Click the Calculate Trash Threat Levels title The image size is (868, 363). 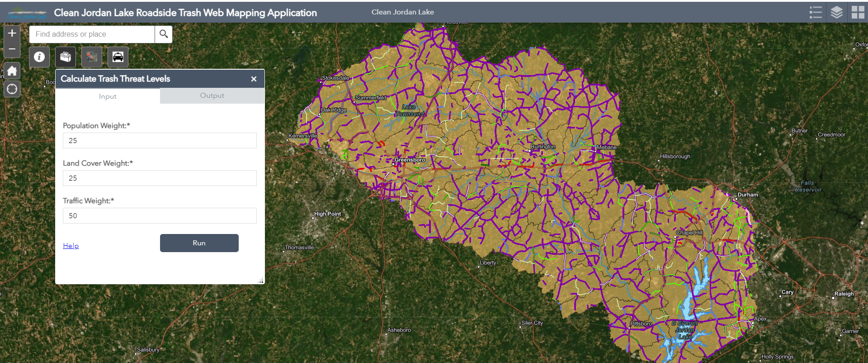click(x=115, y=79)
